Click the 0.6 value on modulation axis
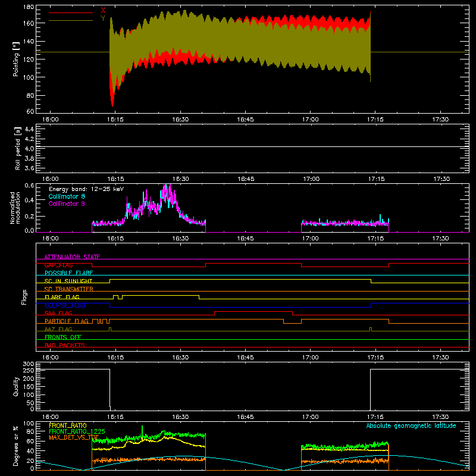Viewport: 476px width, 476px height. pos(29,185)
